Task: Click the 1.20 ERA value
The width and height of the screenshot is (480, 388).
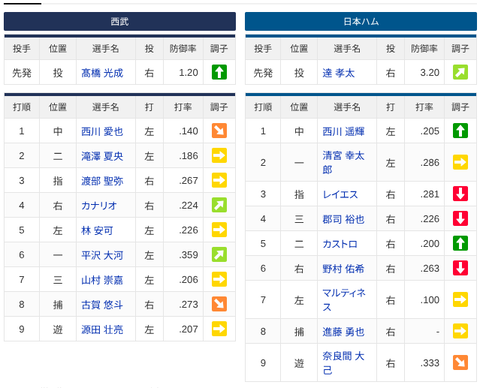Action: pos(188,72)
